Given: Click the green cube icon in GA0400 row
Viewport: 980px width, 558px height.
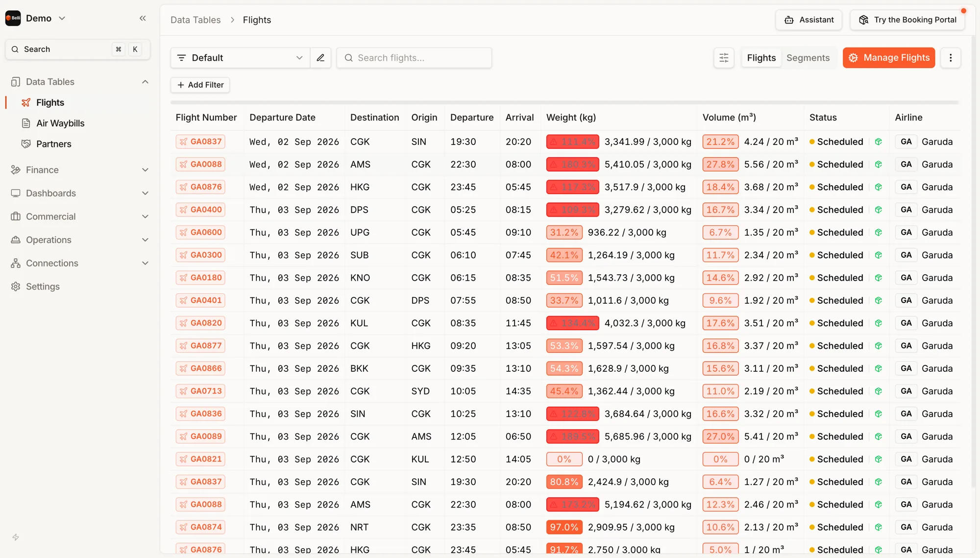Looking at the screenshot, I should tap(879, 210).
